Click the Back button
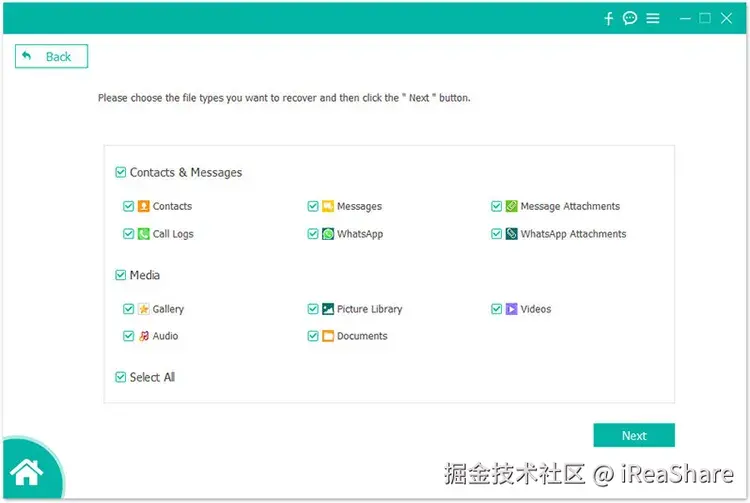The width and height of the screenshot is (750, 503). tap(51, 56)
